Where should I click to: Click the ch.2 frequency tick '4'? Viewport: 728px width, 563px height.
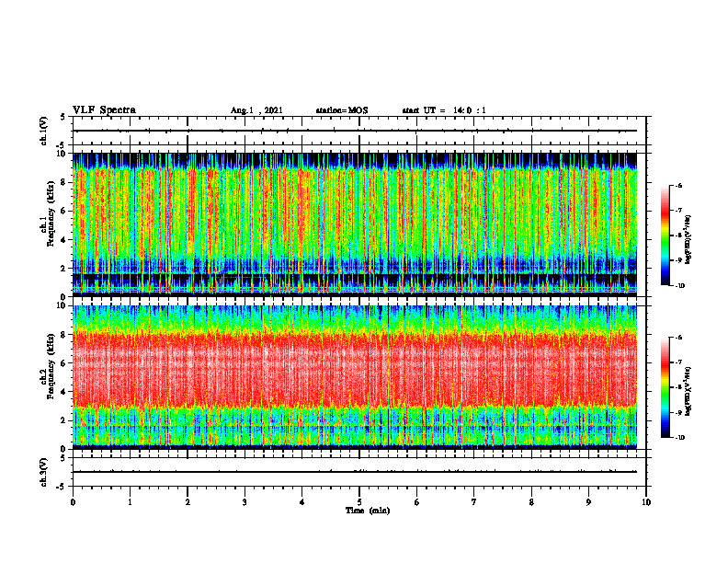pos(63,392)
